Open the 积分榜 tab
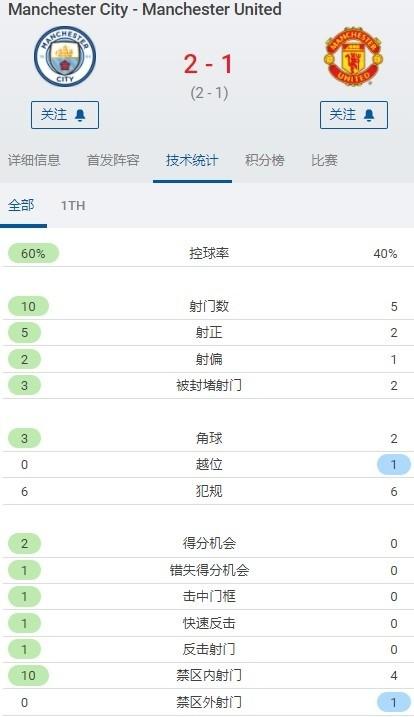This screenshot has height=717, width=414. click(265, 160)
